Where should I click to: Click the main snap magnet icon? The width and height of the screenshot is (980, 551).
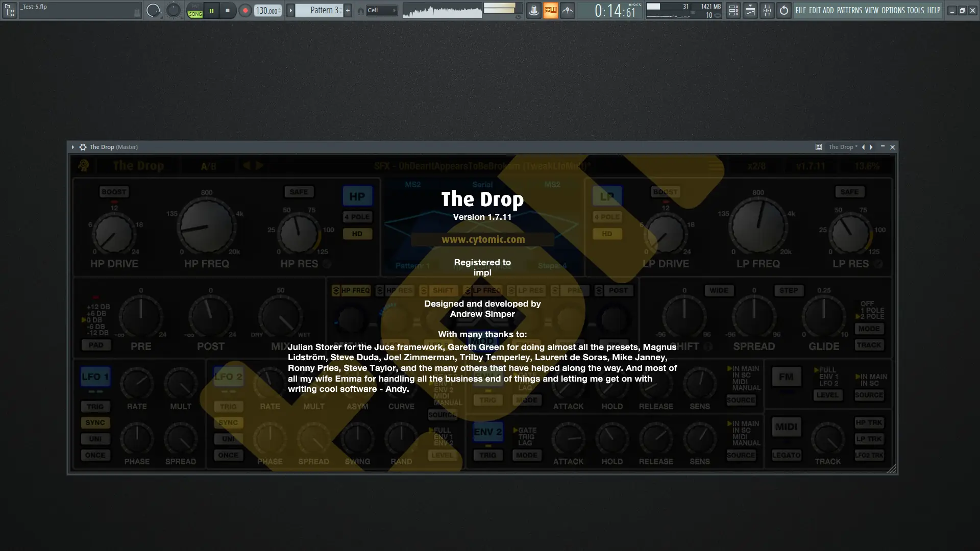(361, 11)
